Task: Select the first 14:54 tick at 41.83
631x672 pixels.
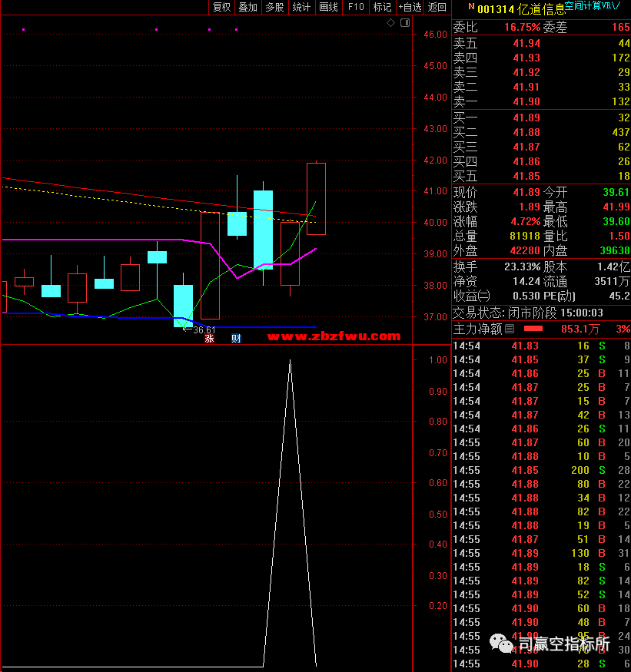Action: click(x=541, y=346)
